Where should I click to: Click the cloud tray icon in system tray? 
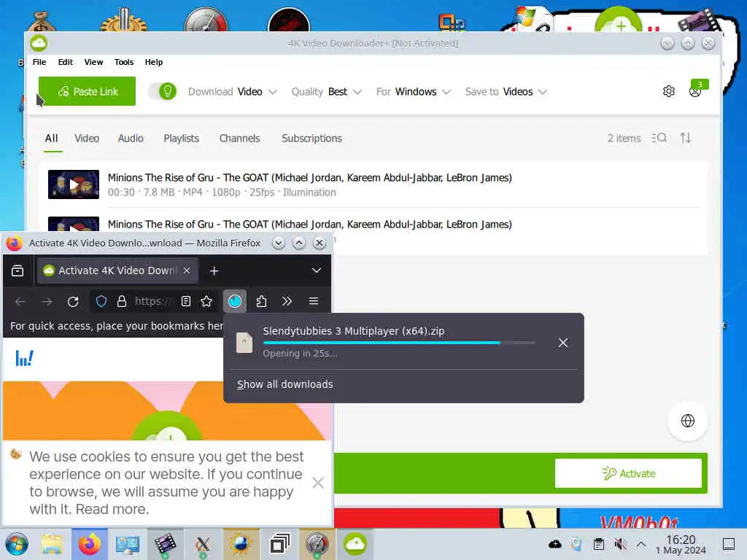click(x=555, y=544)
